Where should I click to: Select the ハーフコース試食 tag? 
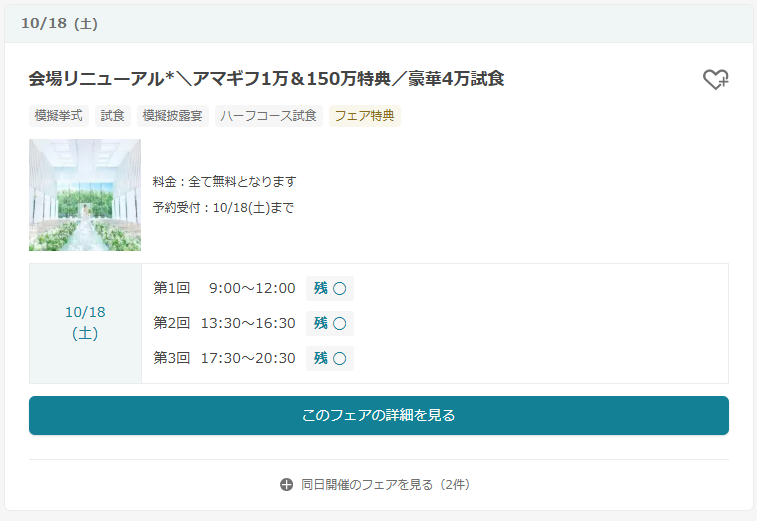point(268,116)
